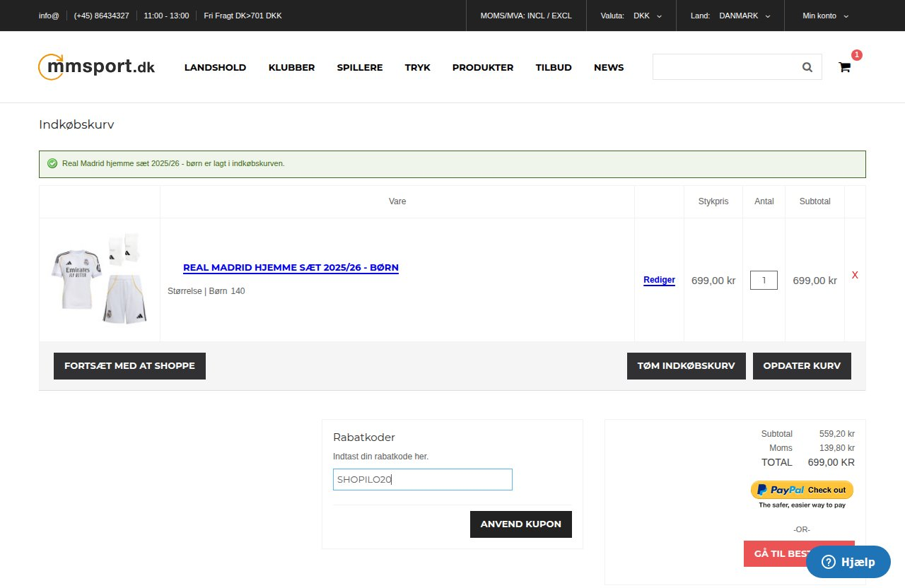Viewport: 905px width, 588px height.
Task: Click the phone number (+45) 86434327
Action: click(x=102, y=16)
